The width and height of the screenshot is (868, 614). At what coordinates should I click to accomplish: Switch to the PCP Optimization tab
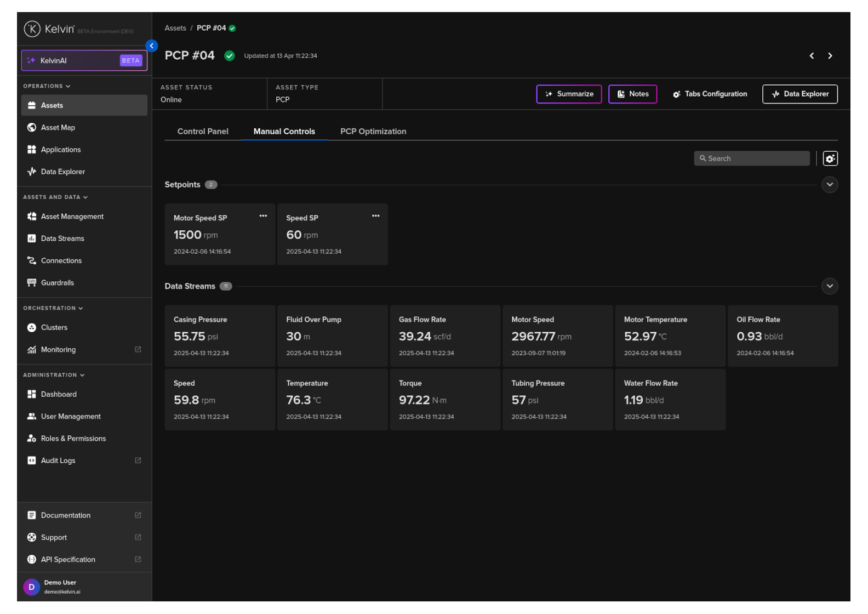373,132
